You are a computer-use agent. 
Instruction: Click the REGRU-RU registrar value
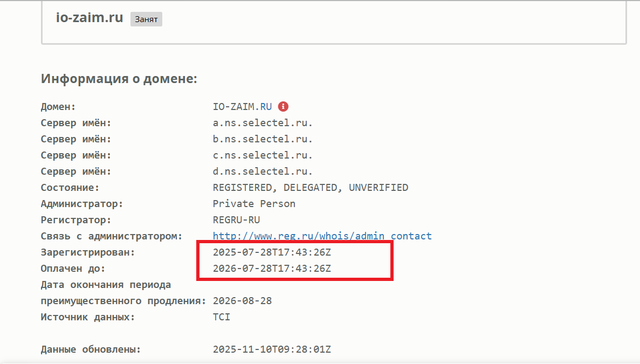coord(236,220)
